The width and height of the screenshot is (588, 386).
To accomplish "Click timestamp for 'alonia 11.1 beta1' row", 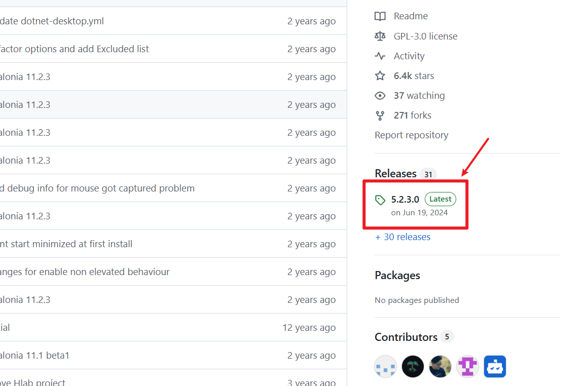I will (311, 356).
